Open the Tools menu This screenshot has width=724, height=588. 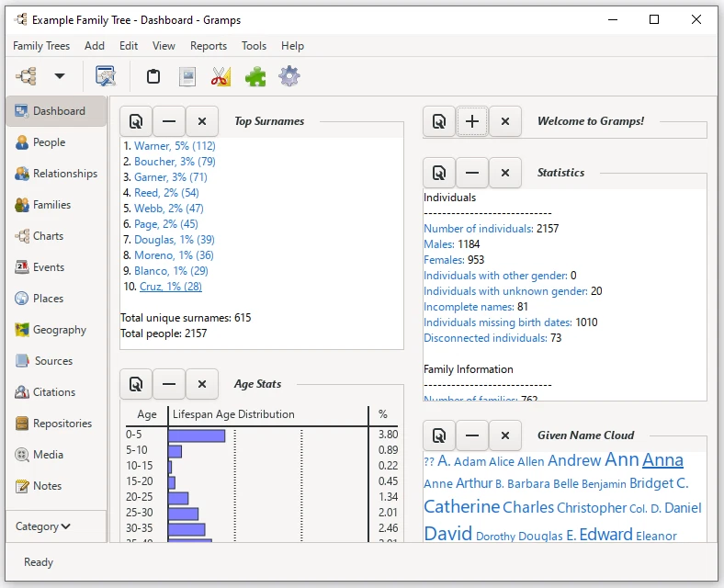coord(254,46)
